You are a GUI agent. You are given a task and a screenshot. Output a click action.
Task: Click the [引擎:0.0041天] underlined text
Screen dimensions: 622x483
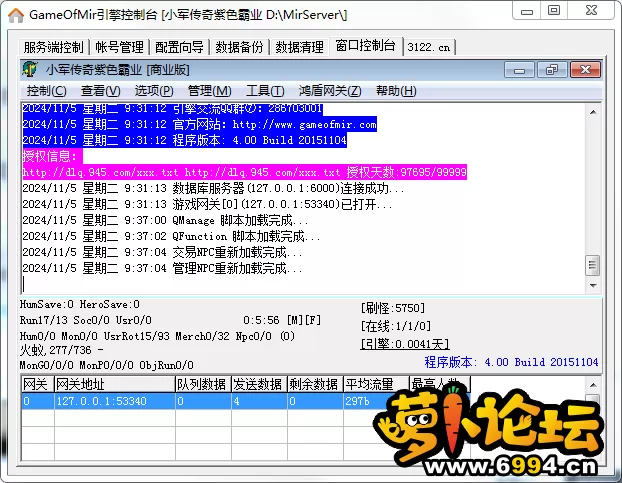click(405, 343)
